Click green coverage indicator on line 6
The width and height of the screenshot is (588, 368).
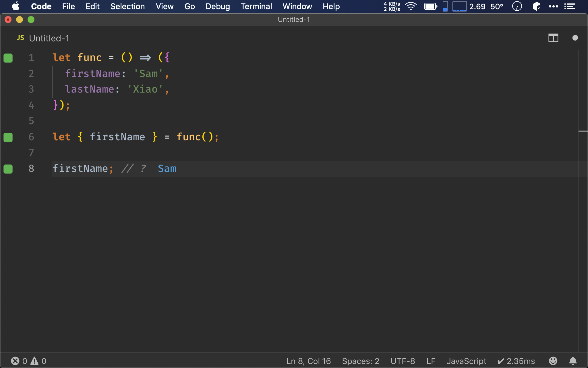8,137
